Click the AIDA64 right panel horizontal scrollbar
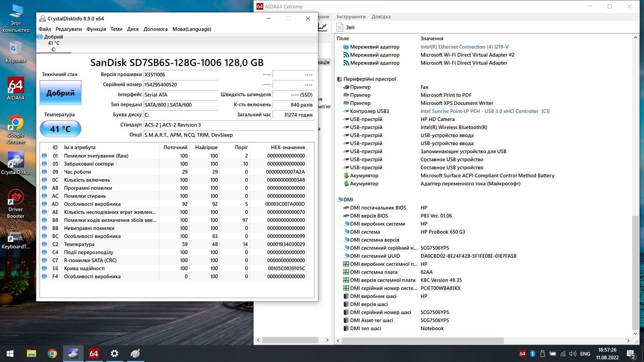 pos(423,341)
